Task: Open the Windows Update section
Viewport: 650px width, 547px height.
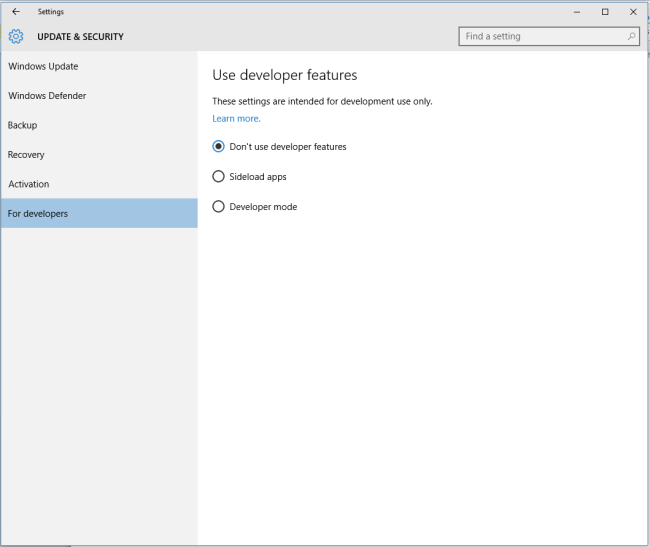Action: tap(43, 66)
